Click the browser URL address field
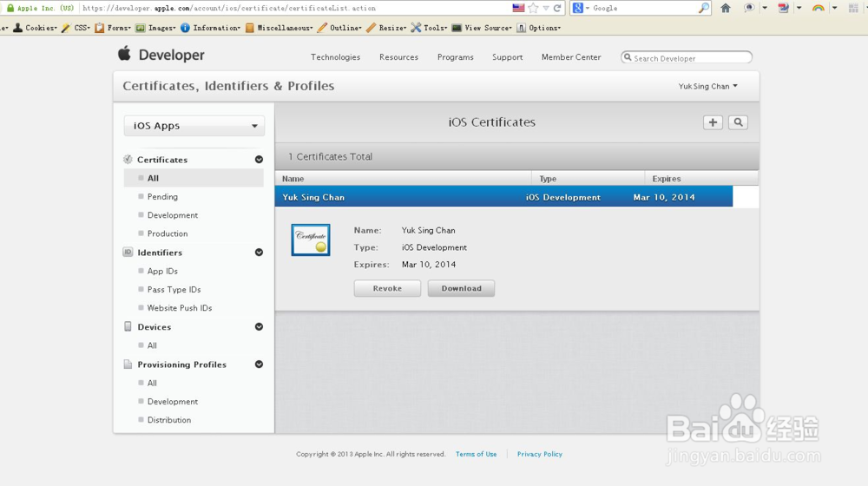868x486 pixels. point(296,8)
